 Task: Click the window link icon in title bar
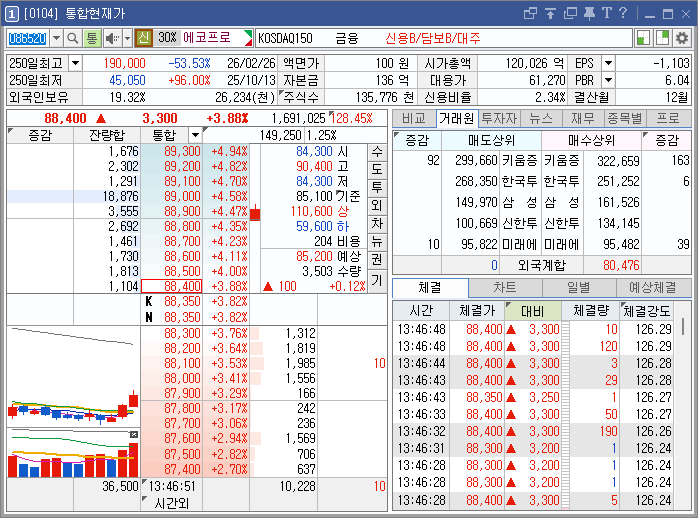click(530, 13)
